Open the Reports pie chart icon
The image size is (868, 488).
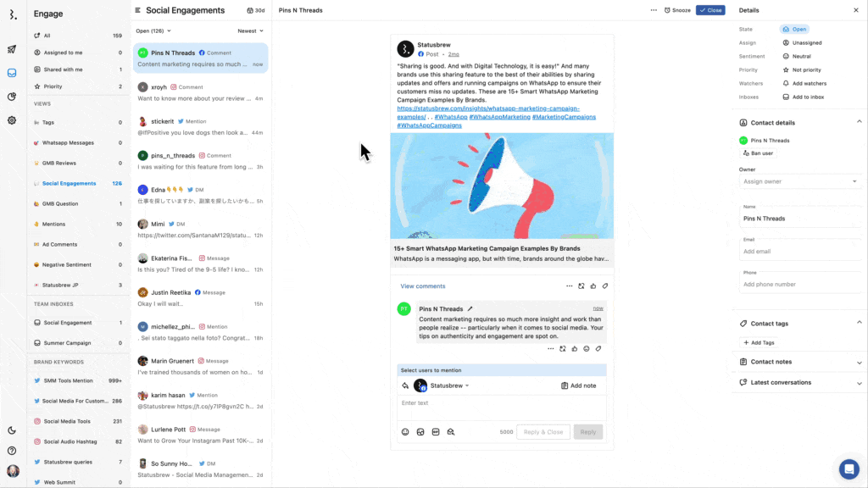tap(12, 97)
